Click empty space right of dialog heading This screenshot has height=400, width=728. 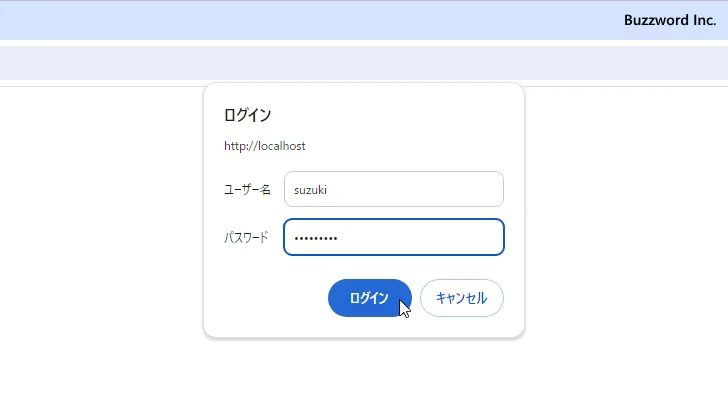[x=400, y=115]
